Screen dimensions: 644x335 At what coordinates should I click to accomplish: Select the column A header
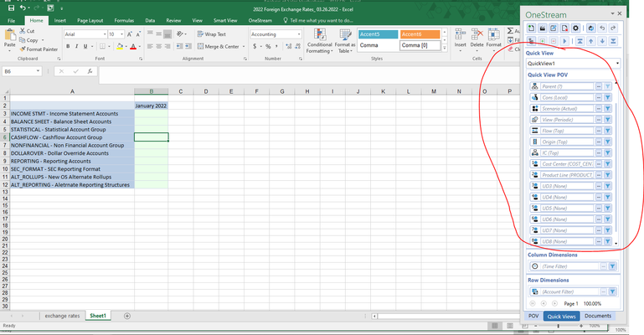coord(72,91)
